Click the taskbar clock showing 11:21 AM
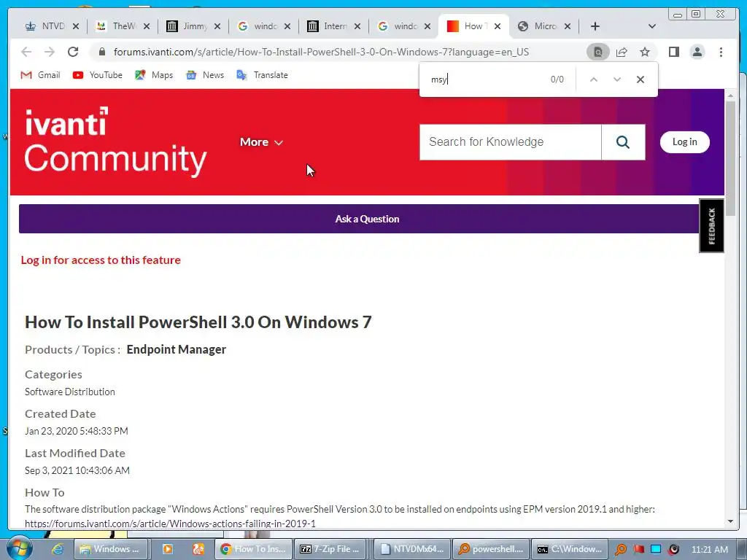This screenshot has height=560, width=747. coord(709,549)
